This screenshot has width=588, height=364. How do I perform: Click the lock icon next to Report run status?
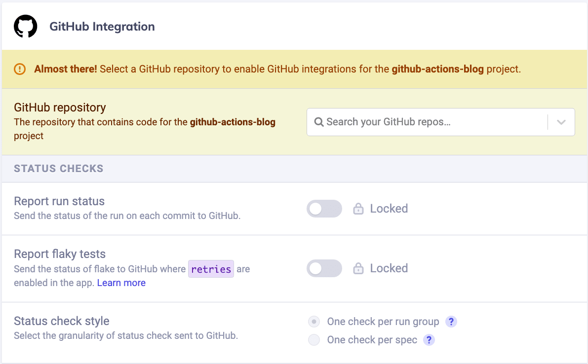358,209
